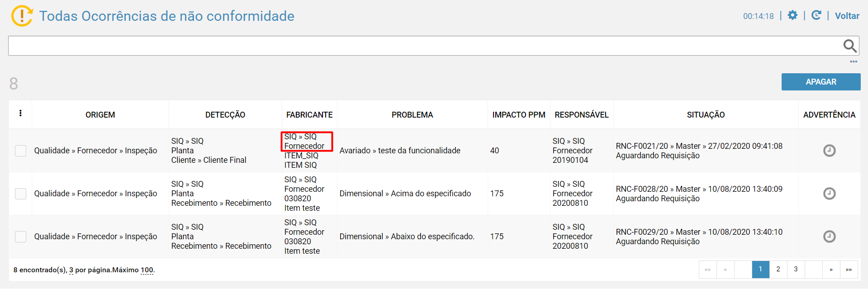The width and height of the screenshot is (868, 289).
Task: Jump to first page ««
Action: (x=707, y=269)
